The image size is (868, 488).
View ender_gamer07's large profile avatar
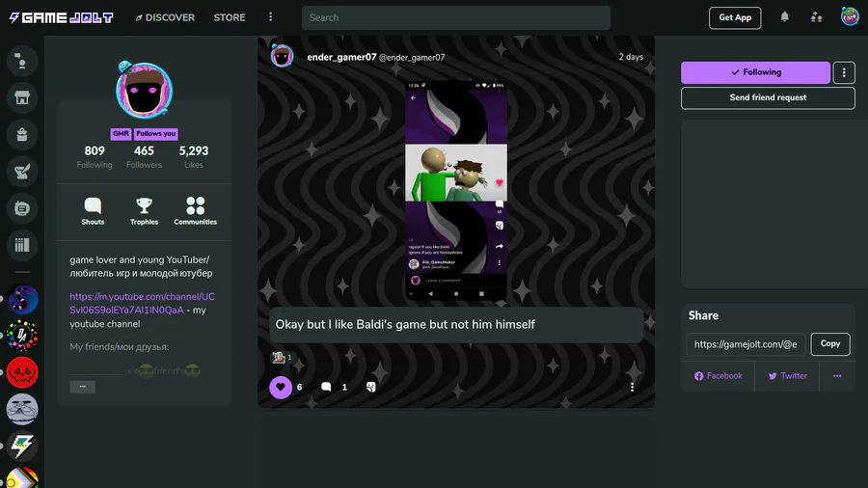pyautogui.click(x=144, y=90)
